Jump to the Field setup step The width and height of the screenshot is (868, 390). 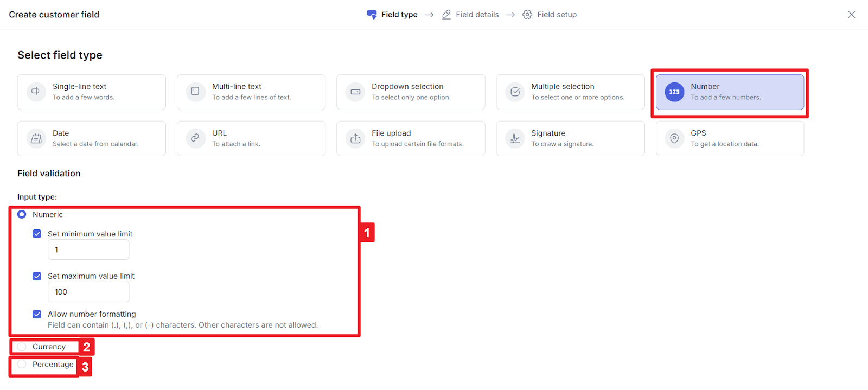tap(550, 15)
